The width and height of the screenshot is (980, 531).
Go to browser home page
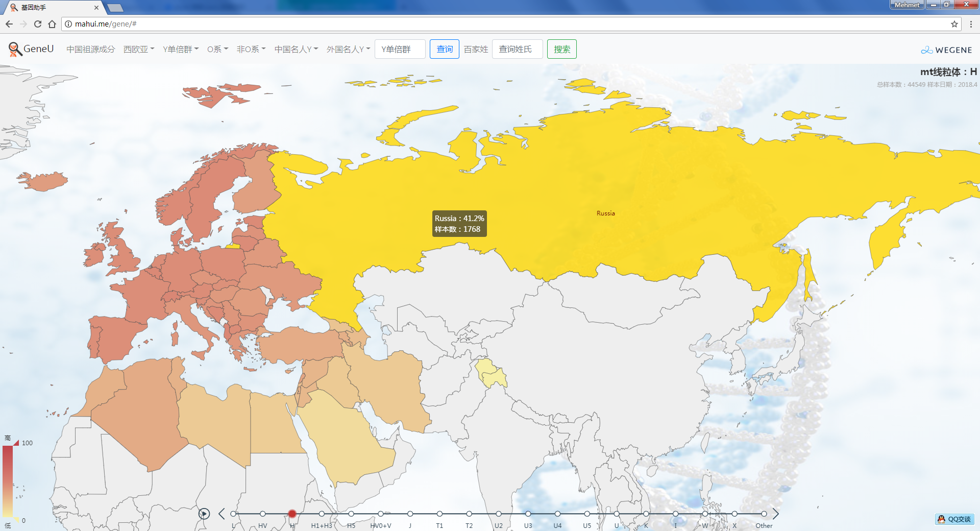(x=52, y=24)
